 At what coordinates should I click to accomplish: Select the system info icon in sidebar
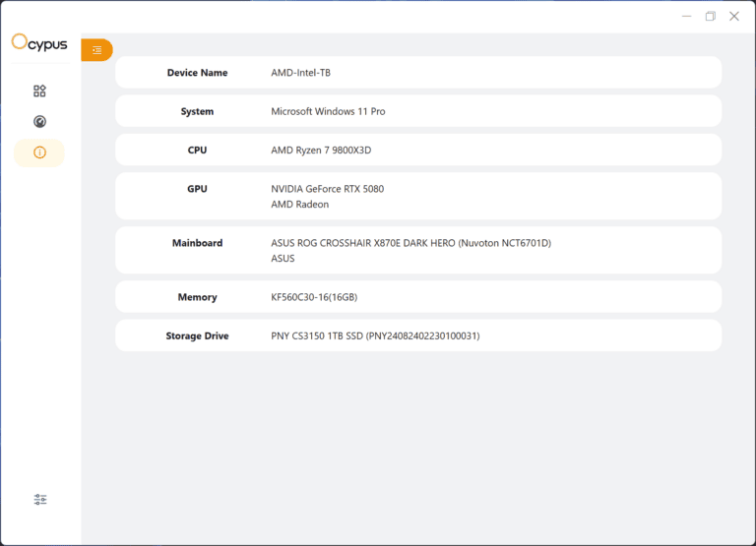point(39,152)
